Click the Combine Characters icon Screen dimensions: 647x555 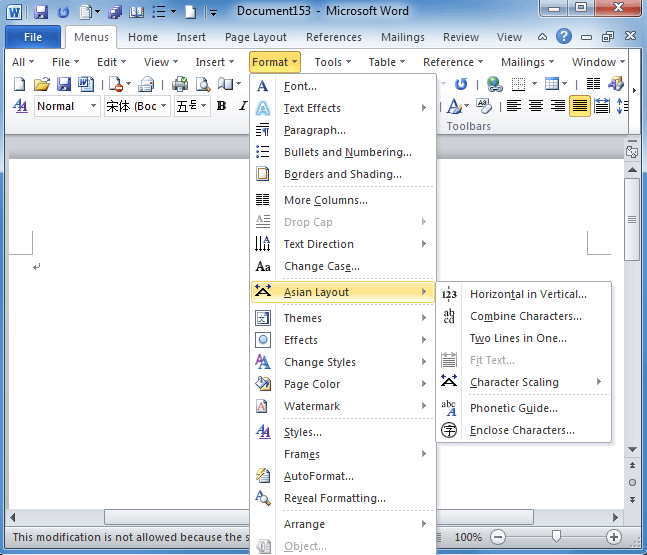click(449, 316)
